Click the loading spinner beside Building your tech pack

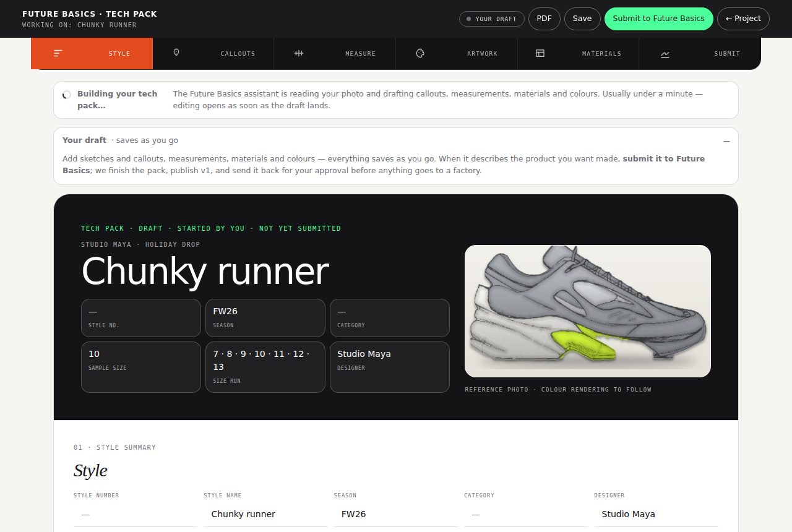tap(67, 95)
